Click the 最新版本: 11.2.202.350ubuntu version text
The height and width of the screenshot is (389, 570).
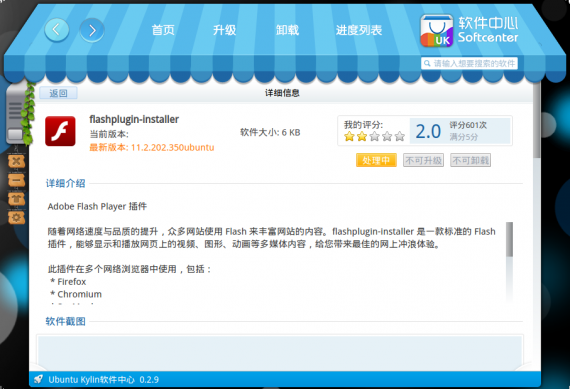coord(152,148)
